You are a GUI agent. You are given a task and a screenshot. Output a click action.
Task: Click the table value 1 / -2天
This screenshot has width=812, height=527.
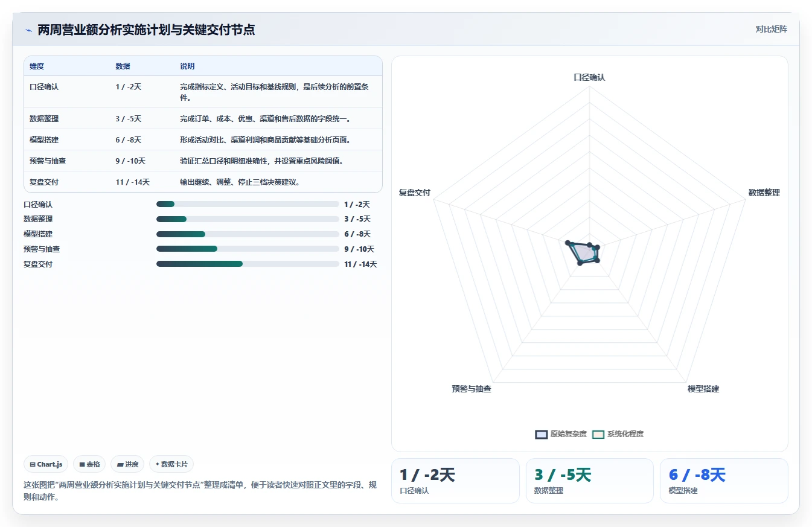pyautogui.click(x=128, y=87)
